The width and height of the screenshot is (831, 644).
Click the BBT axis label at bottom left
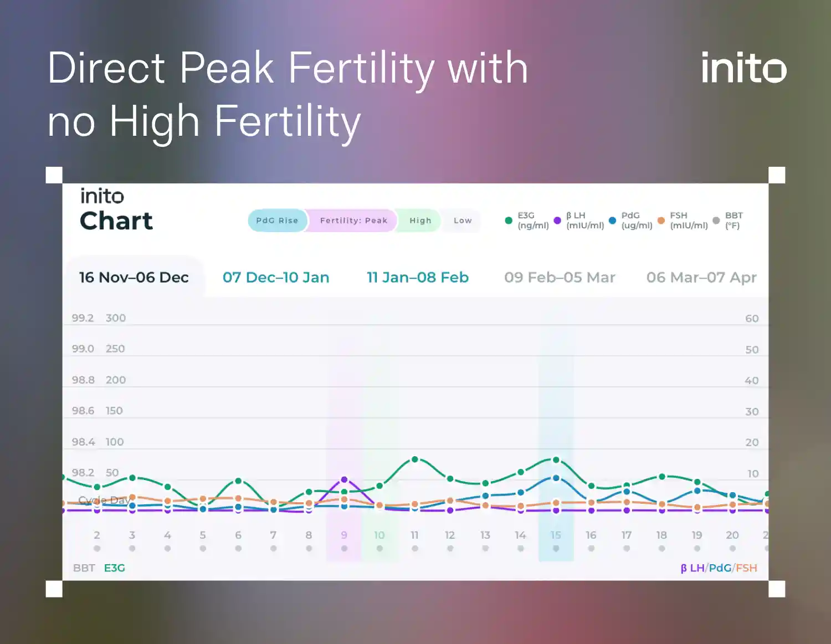point(84,568)
